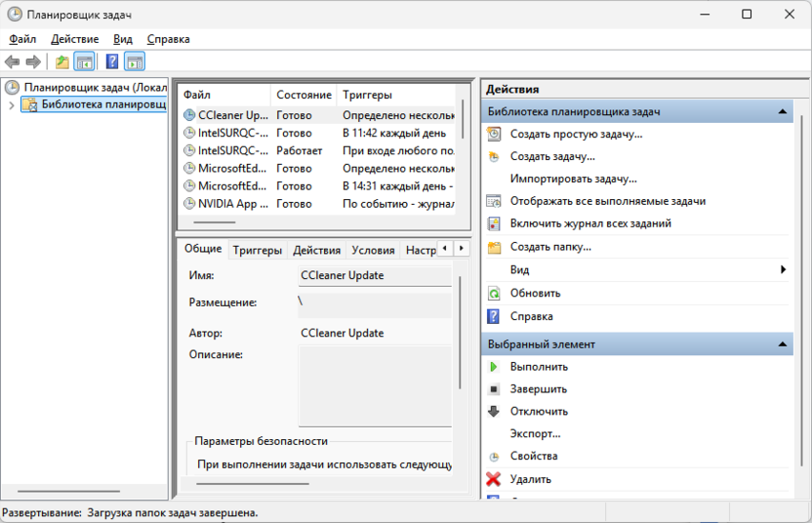Open the Вид submenu arrow
Image resolution: width=812 pixels, height=523 pixels.
[783, 269]
